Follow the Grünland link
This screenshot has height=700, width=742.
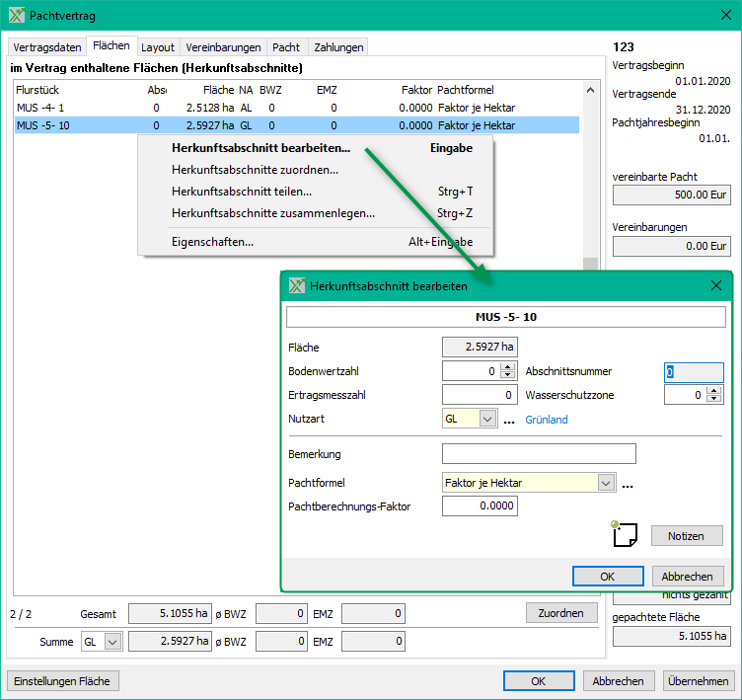(546, 420)
